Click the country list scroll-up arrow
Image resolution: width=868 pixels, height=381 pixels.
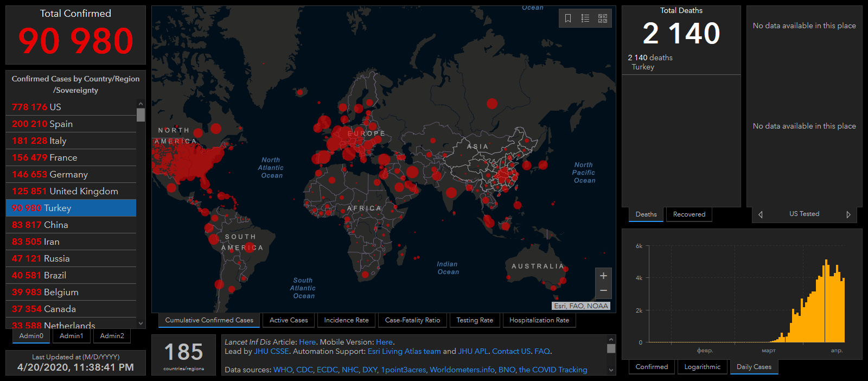click(141, 104)
